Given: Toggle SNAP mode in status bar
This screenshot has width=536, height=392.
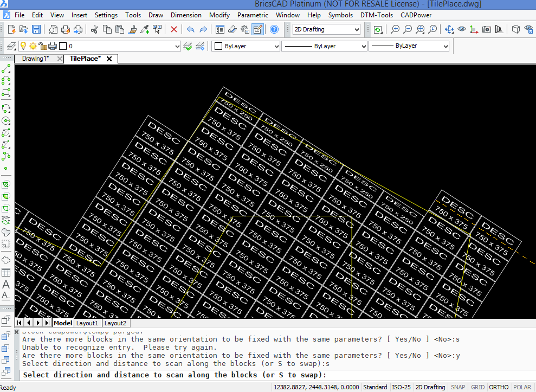Looking at the screenshot, I should [458, 387].
